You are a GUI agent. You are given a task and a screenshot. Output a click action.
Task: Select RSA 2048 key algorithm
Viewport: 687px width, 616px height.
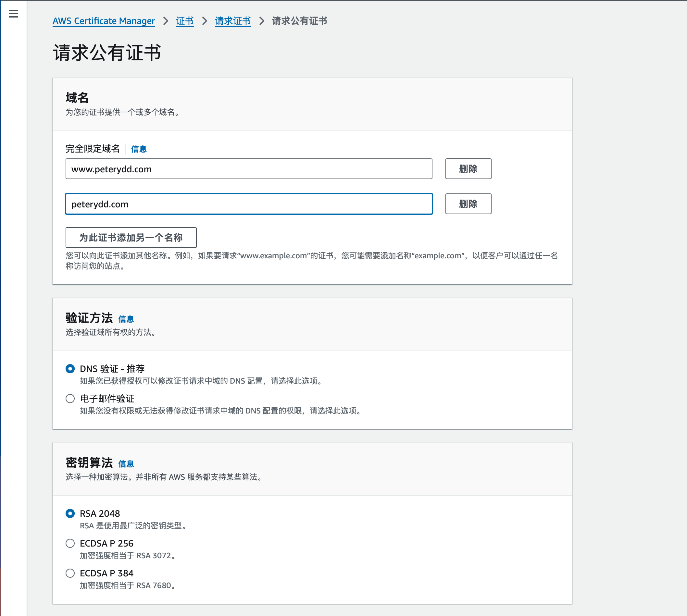(70, 513)
